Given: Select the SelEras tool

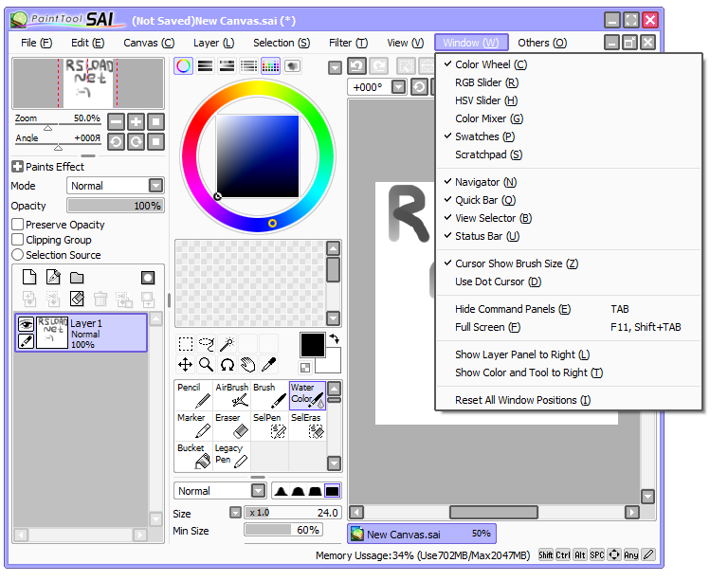Looking at the screenshot, I should click(x=307, y=426).
